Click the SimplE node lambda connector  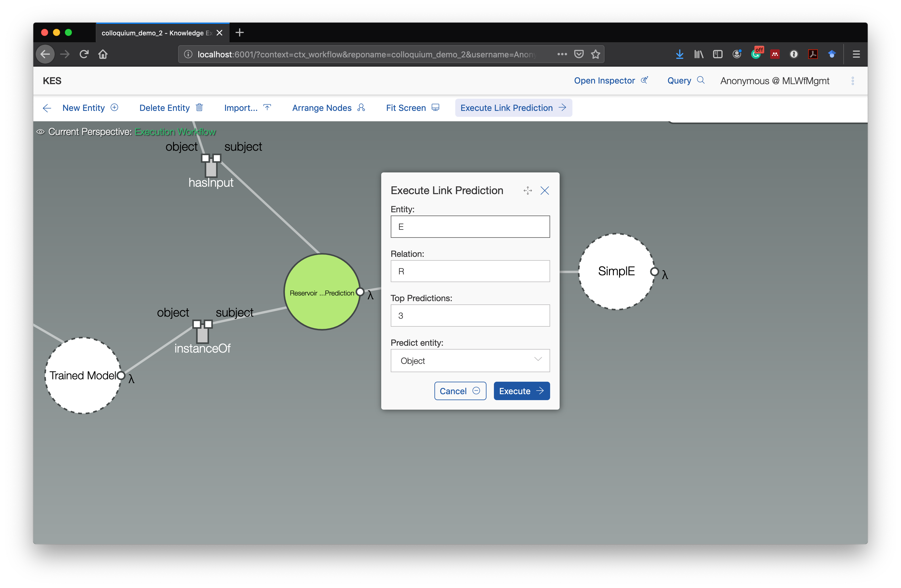[654, 272]
